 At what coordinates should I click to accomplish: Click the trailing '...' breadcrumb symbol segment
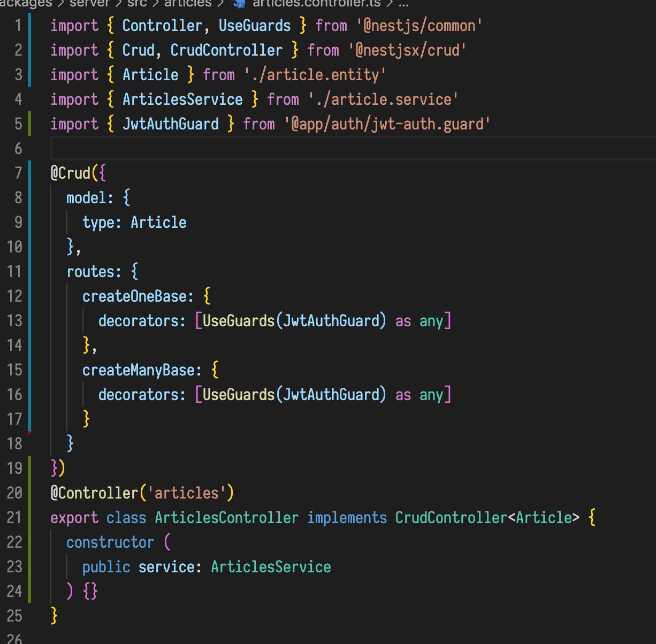(x=405, y=3)
